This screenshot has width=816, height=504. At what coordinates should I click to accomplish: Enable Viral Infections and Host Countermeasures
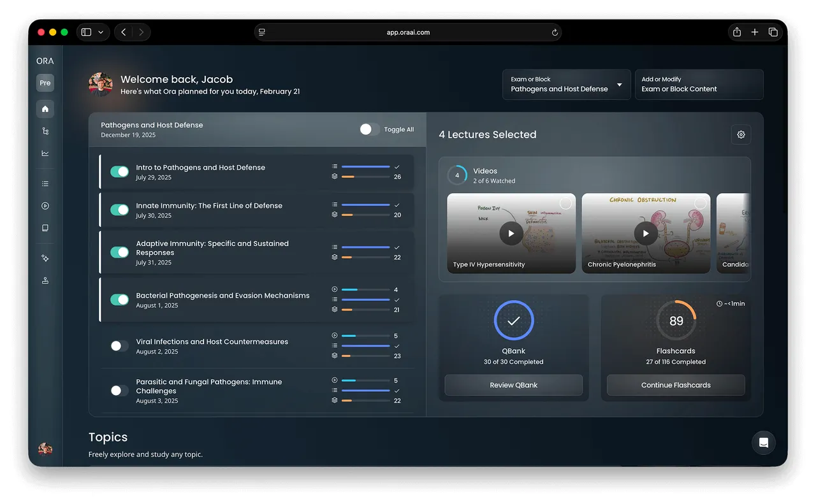coord(119,346)
